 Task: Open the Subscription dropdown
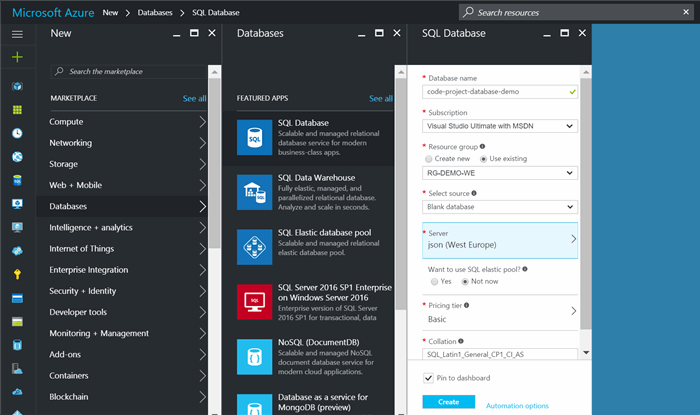tap(500, 126)
